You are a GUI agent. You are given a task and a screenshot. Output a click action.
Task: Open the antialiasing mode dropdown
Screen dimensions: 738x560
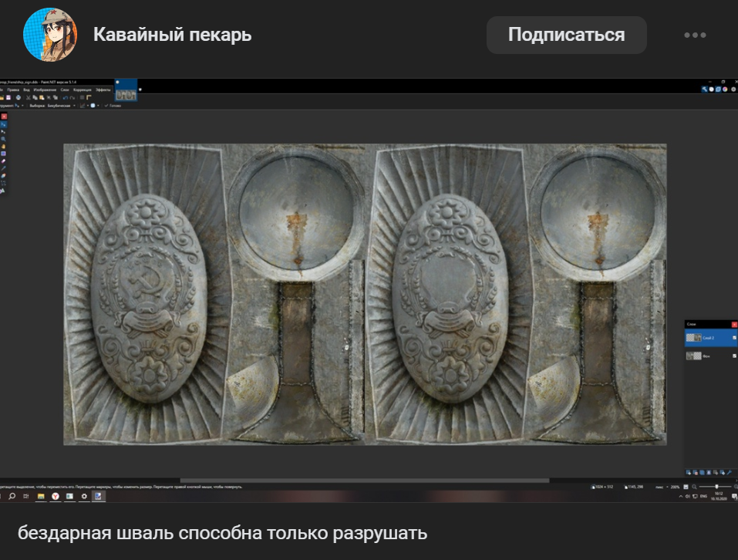pos(84,106)
